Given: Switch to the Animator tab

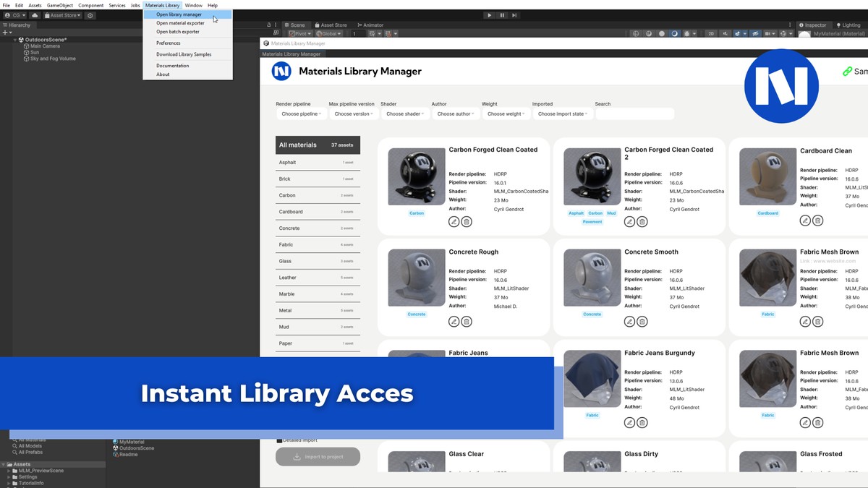Looking at the screenshot, I should click(x=369, y=25).
